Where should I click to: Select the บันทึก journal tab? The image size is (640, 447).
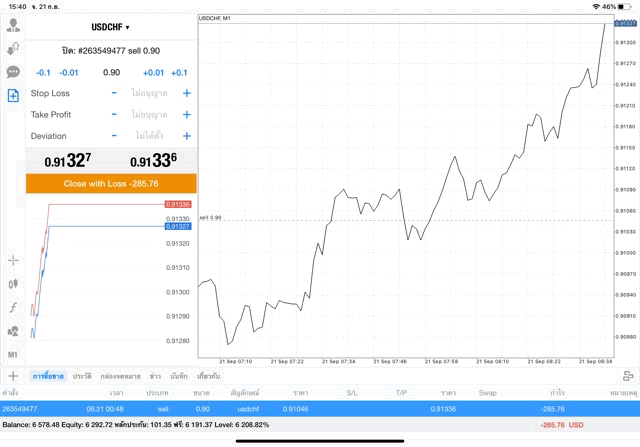click(179, 376)
